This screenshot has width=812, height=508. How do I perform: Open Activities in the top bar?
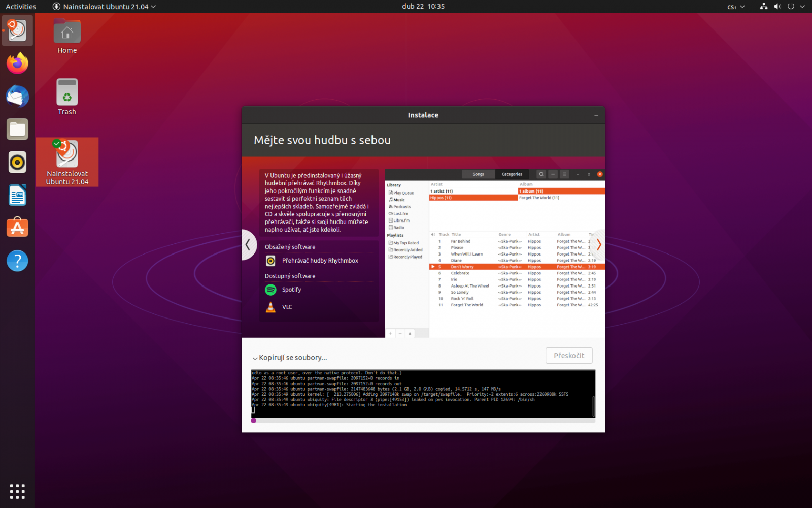pyautogui.click(x=20, y=6)
